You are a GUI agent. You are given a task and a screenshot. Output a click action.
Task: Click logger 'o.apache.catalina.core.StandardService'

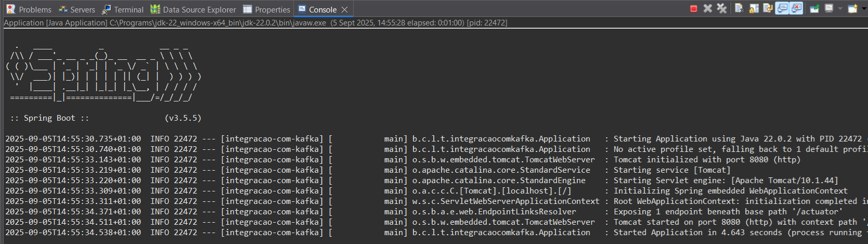pyautogui.click(x=501, y=170)
